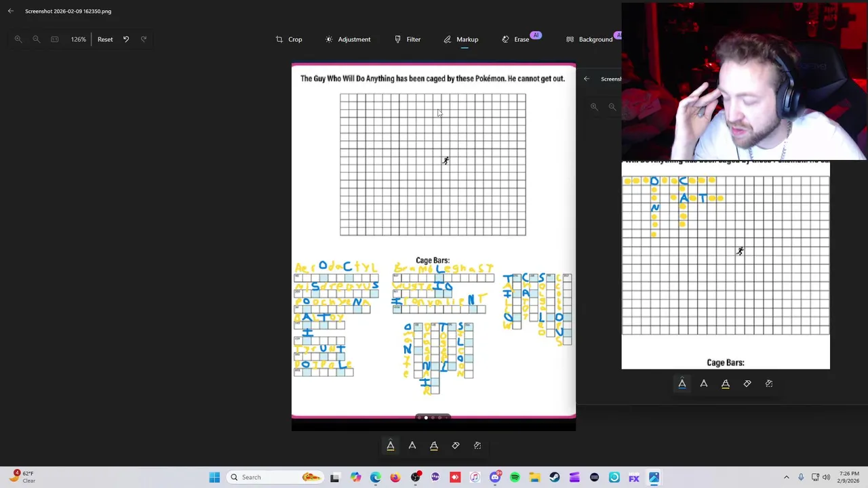Open the weather widget showing 62°F Clear
Viewport: 868px width, 488px height.
pyautogui.click(x=22, y=477)
